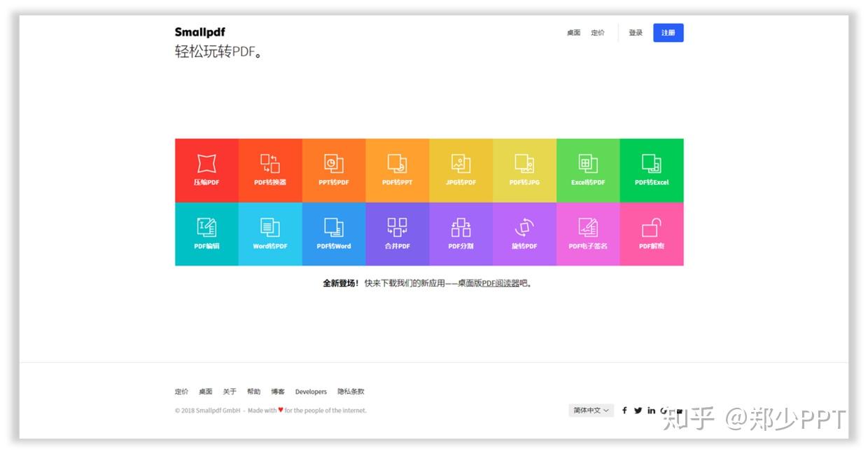Open the Developers footer link

(x=311, y=392)
